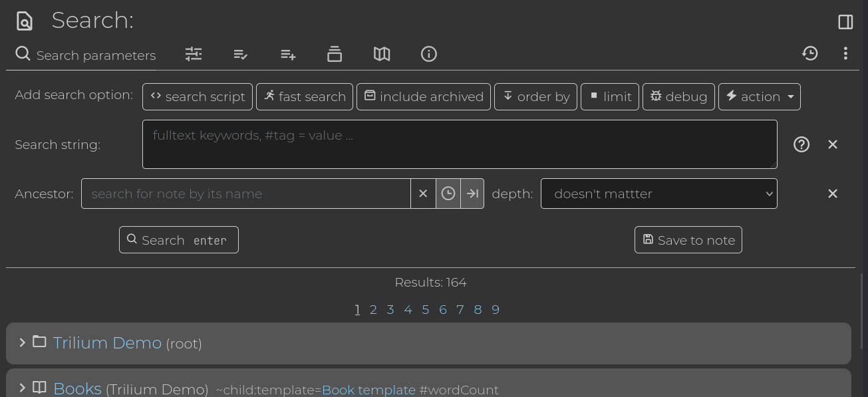Expand the Trilium Demo result

22,342
